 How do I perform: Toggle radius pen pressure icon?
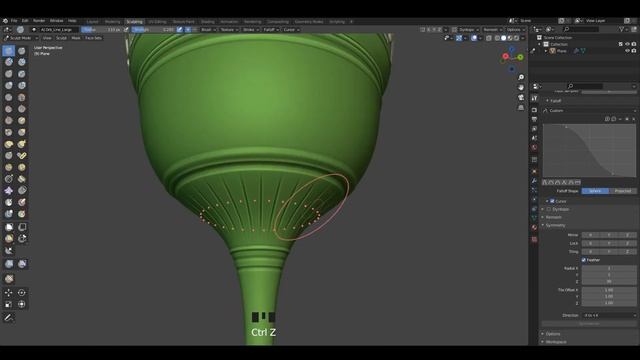pyautogui.click(x=126, y=29)
